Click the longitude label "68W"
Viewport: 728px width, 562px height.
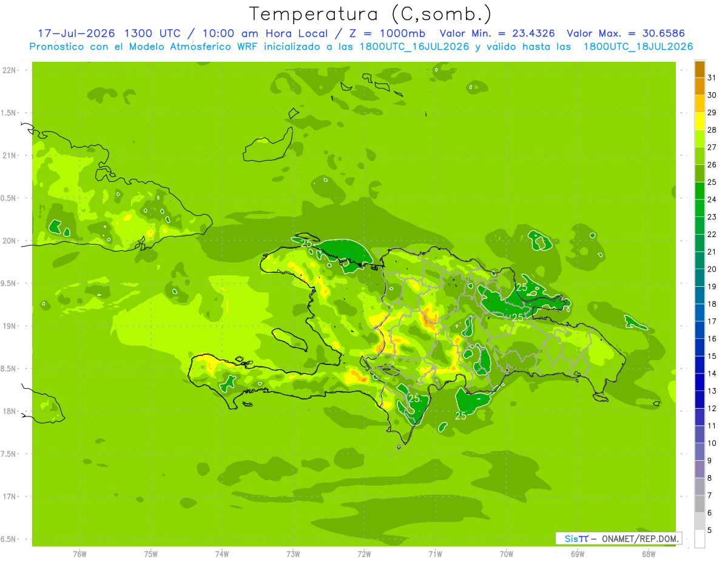tap(649, 555)
